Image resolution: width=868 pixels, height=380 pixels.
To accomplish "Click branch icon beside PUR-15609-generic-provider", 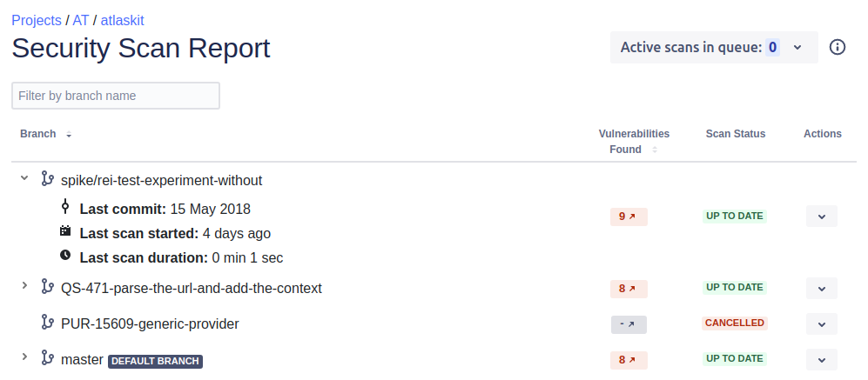I will (47, 323).
